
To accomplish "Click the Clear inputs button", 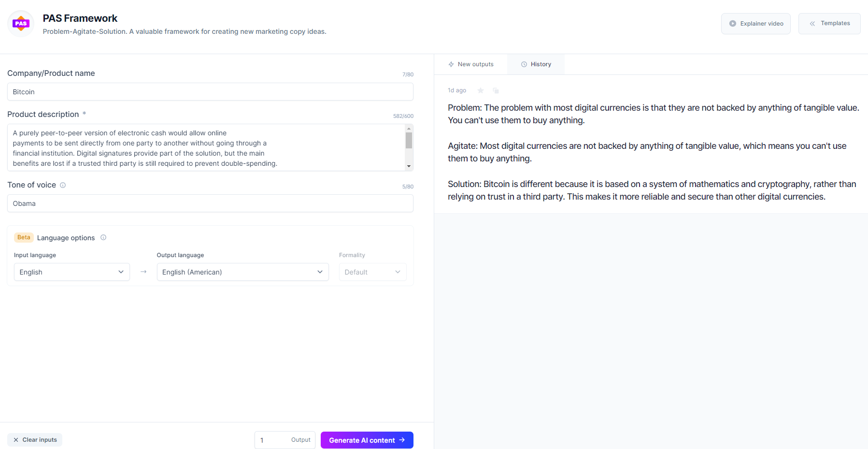I will point(34,440).
